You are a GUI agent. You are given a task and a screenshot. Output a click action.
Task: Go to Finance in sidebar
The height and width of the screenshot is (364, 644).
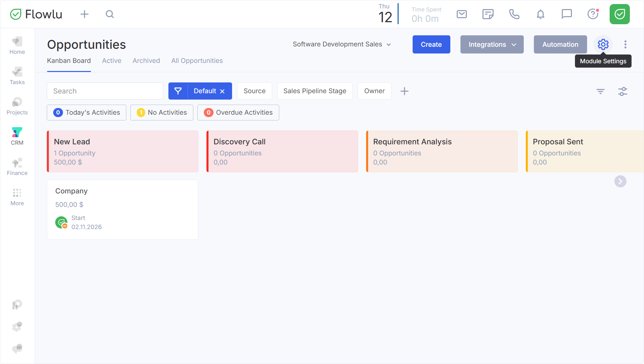click(x=17, y=167)
